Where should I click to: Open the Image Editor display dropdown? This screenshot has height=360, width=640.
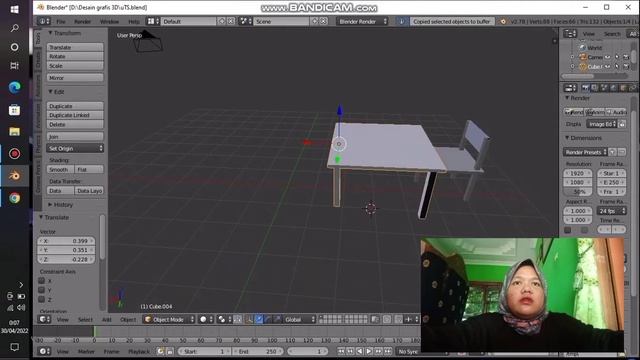click(602, 124)
